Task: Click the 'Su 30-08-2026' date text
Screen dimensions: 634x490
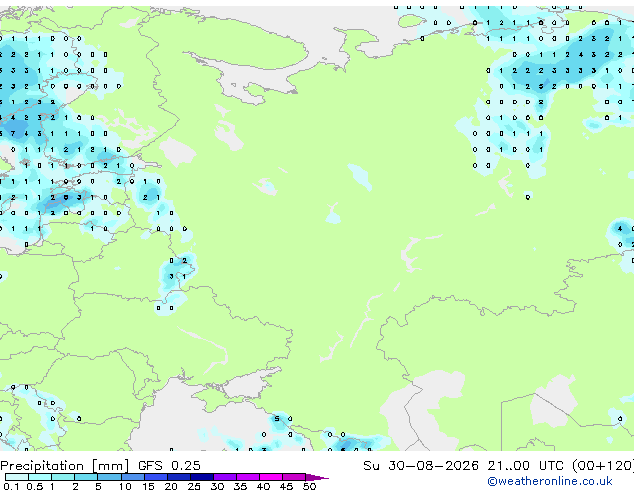Action: click(421, 466)
